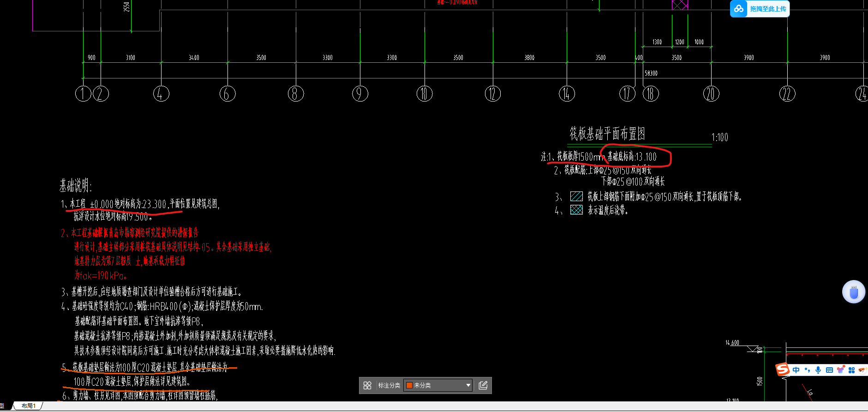Image resolution: width=868 pixels, height=412 pixels.
Task: Toggle the 中 Chinese/English input mode
Action: 796,370
